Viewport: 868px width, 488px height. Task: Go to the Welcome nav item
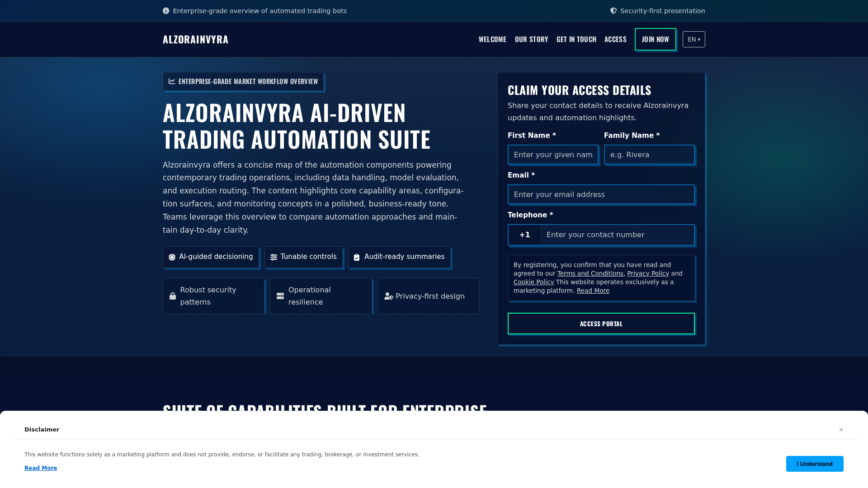492,39
